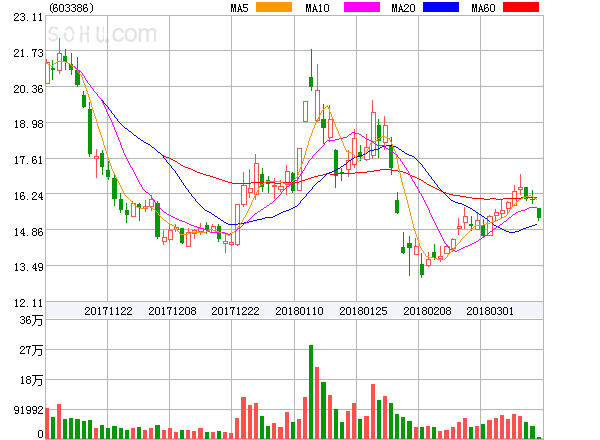Select the MA5 legend label
The image size is (600, 440).
click(239, 8)
